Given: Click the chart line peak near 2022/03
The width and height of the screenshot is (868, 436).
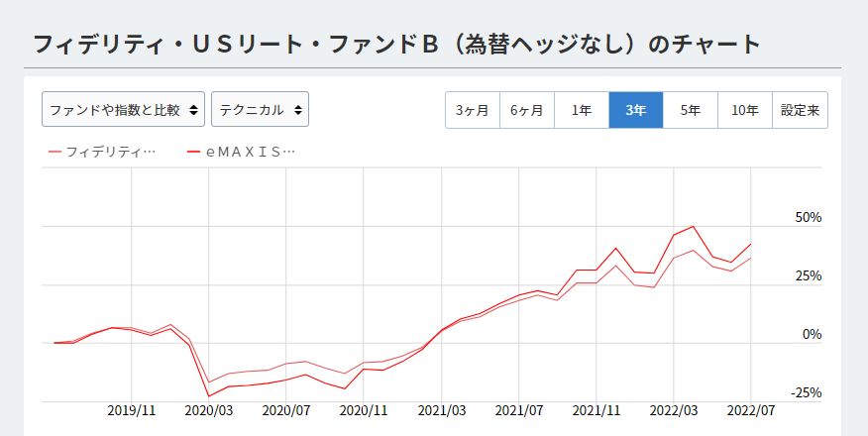Looking at the screenshot, I should (x=693, y=226).
